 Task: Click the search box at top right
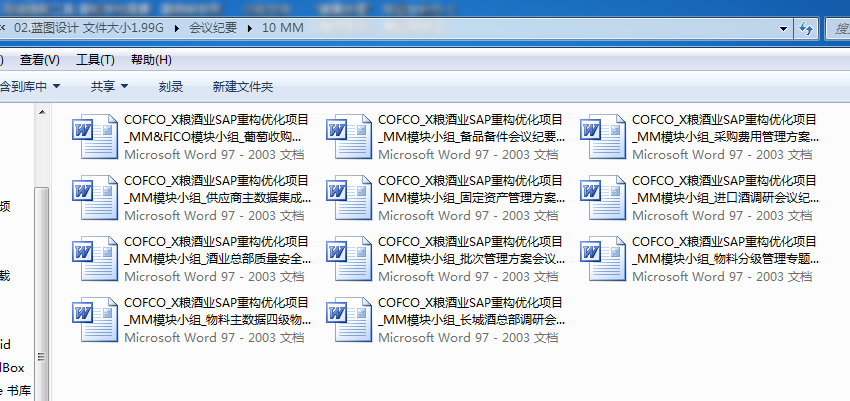click(x=838, y=29)
